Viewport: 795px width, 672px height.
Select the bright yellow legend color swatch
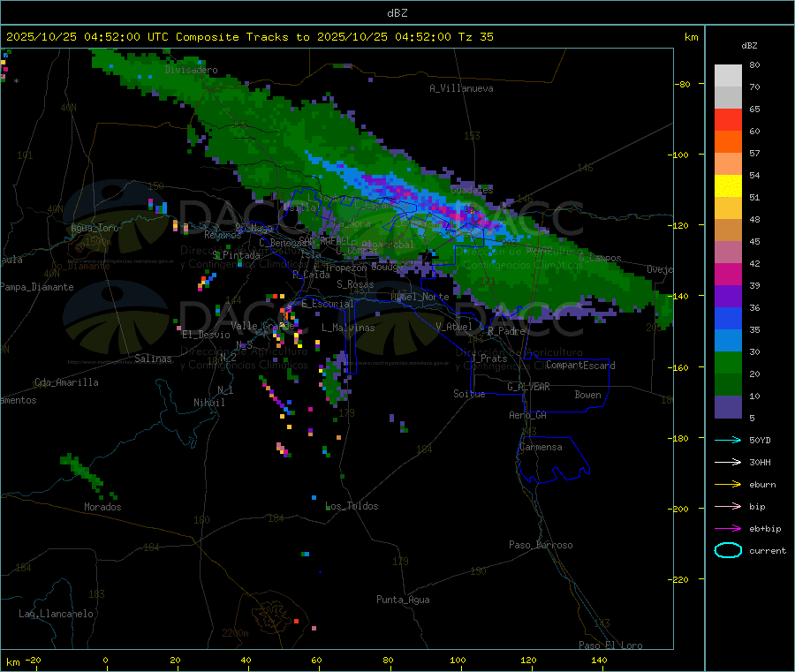[x=728, y=185]
